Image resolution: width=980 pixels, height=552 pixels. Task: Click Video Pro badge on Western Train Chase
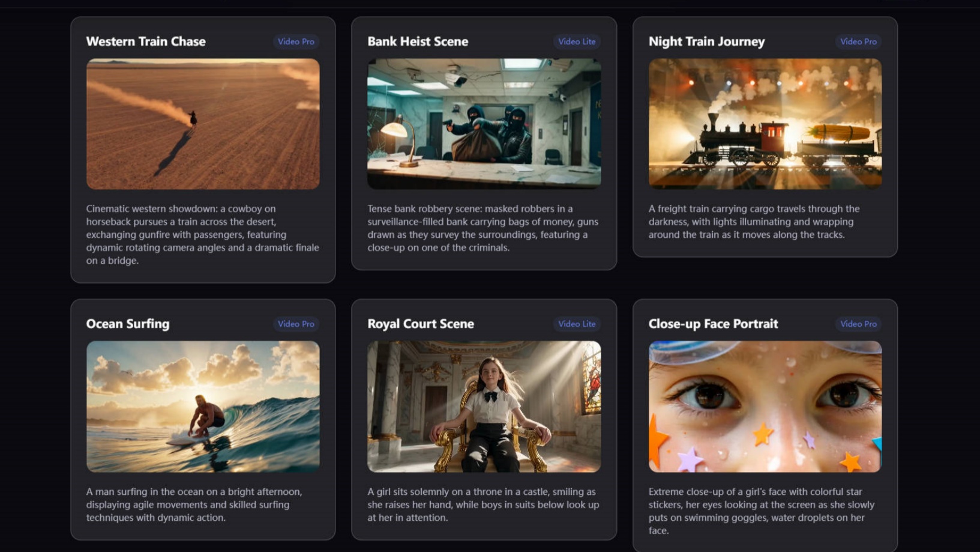(296, 41)
